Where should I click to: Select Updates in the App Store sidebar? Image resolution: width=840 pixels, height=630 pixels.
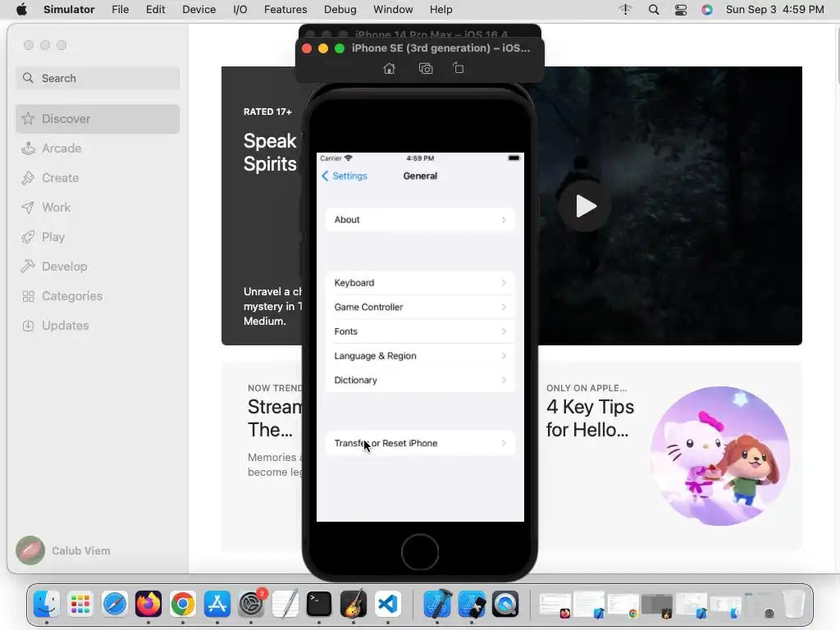click(98, 325)
